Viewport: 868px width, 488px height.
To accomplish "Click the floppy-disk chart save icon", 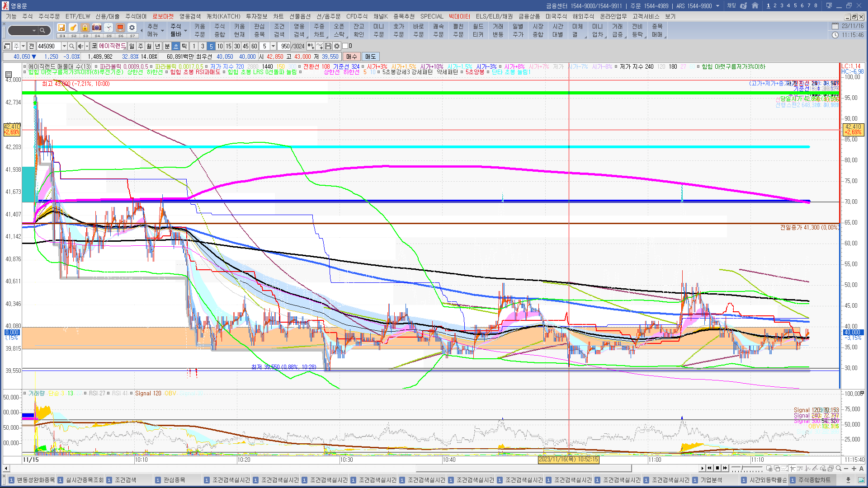I will click(x=328, y=46).
